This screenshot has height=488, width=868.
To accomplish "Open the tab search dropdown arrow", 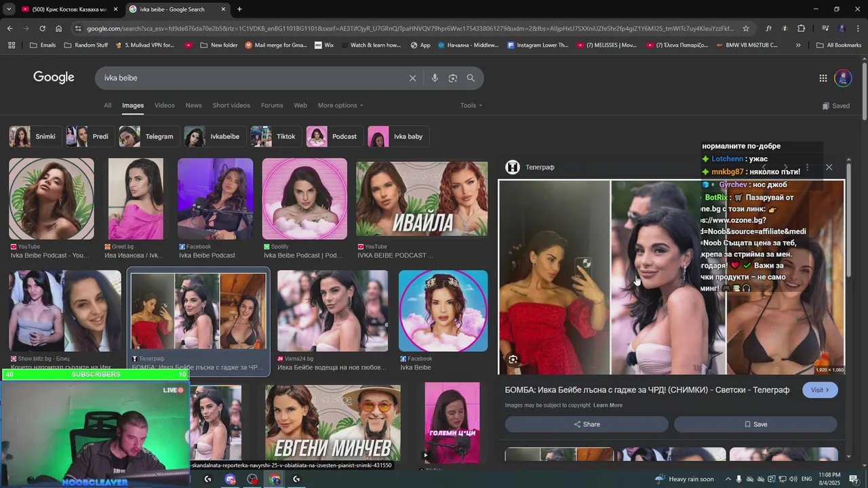I will [9, 9].
